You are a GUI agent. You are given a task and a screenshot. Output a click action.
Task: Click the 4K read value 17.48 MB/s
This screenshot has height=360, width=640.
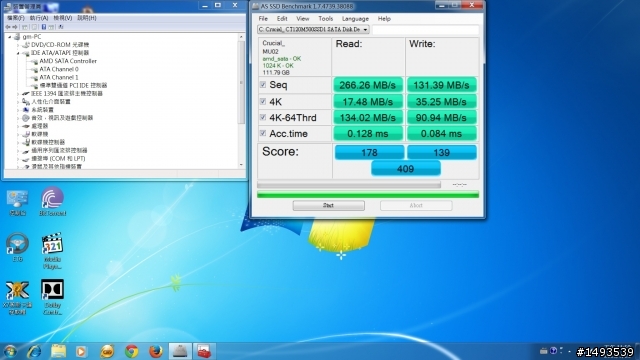(x=368, y=101)
